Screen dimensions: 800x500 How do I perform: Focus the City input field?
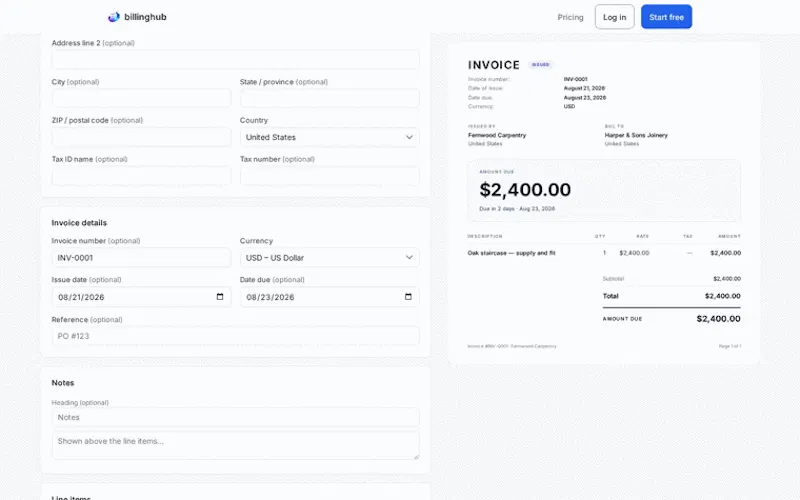coord(141,98)
